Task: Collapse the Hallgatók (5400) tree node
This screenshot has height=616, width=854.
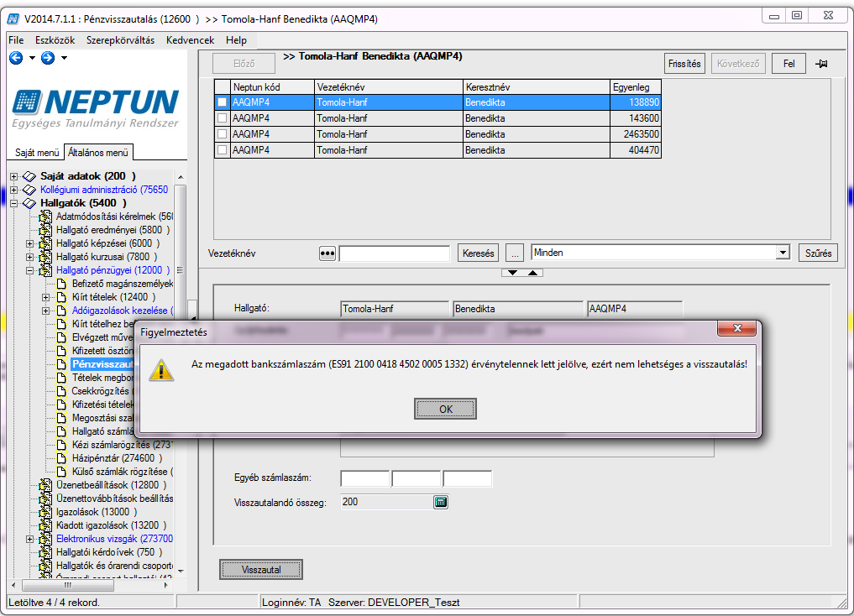Action: (x=13, y=204)
